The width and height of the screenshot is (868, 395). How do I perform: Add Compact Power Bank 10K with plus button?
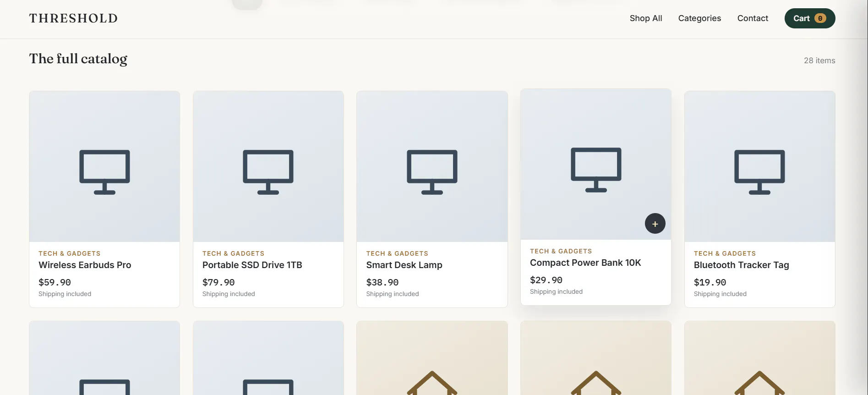point(655,224)
